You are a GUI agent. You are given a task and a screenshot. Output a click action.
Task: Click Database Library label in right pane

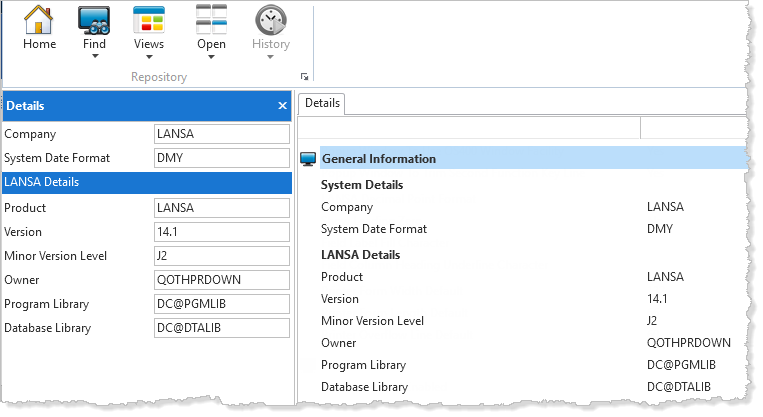[364, 387]
